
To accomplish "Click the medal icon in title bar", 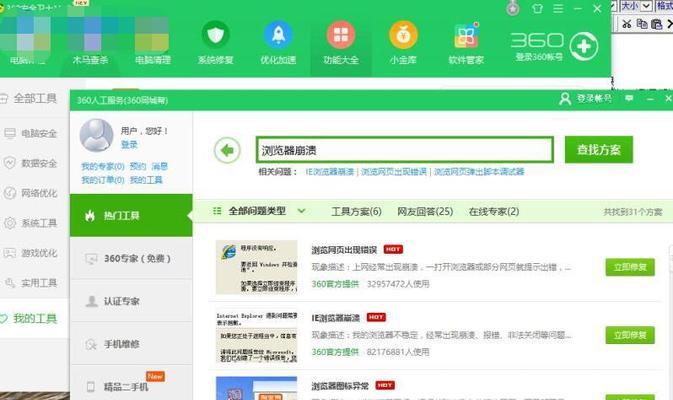I will click(512, 8).
